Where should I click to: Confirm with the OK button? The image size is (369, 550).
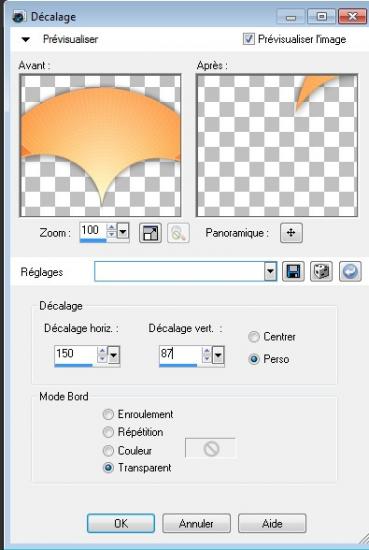point(121,523)
